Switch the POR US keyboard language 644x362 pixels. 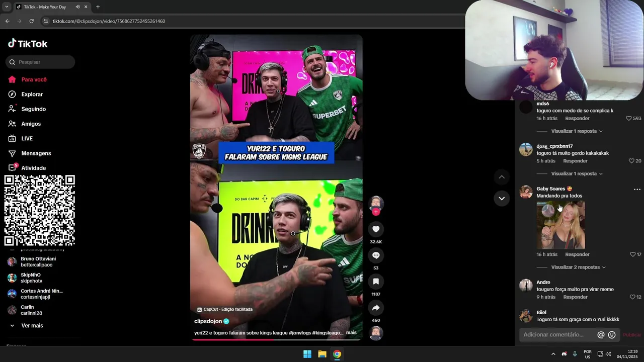click(x=588, y=354)
